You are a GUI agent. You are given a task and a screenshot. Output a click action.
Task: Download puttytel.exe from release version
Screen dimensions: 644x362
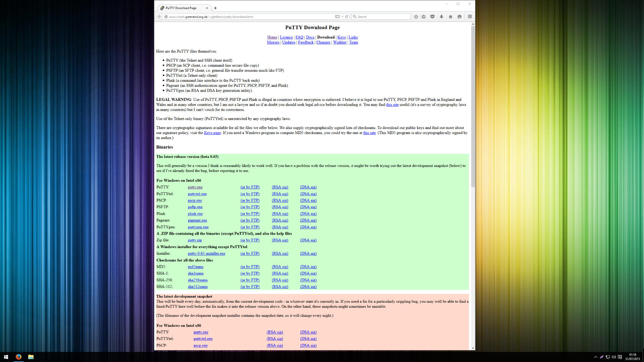tap(197, 194)
